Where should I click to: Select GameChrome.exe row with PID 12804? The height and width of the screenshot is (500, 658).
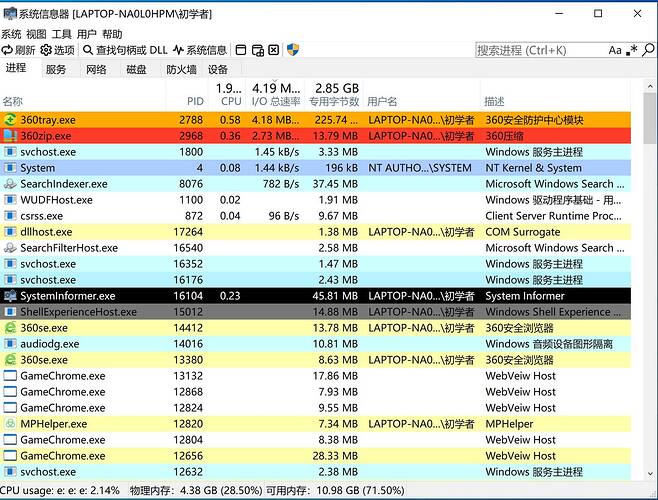[315, 440]
